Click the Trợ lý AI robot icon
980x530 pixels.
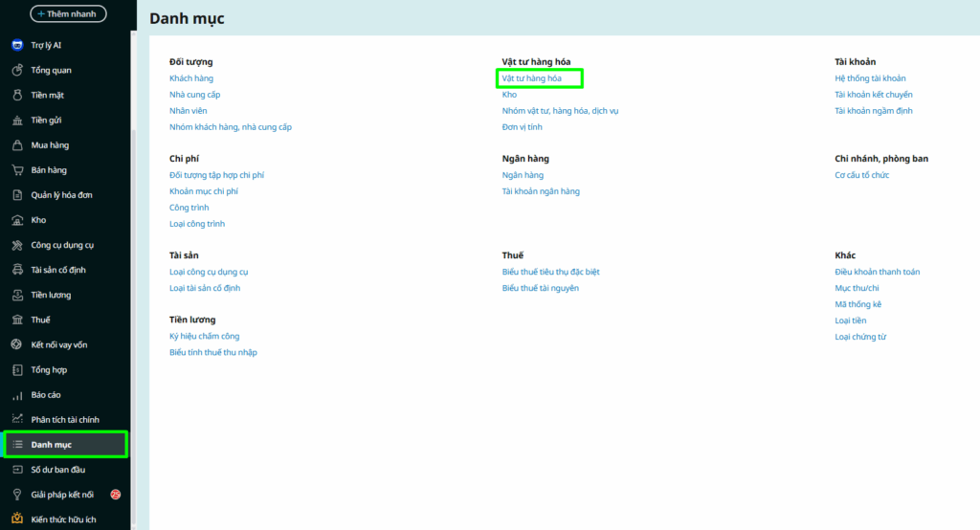(x=16, y=45)
